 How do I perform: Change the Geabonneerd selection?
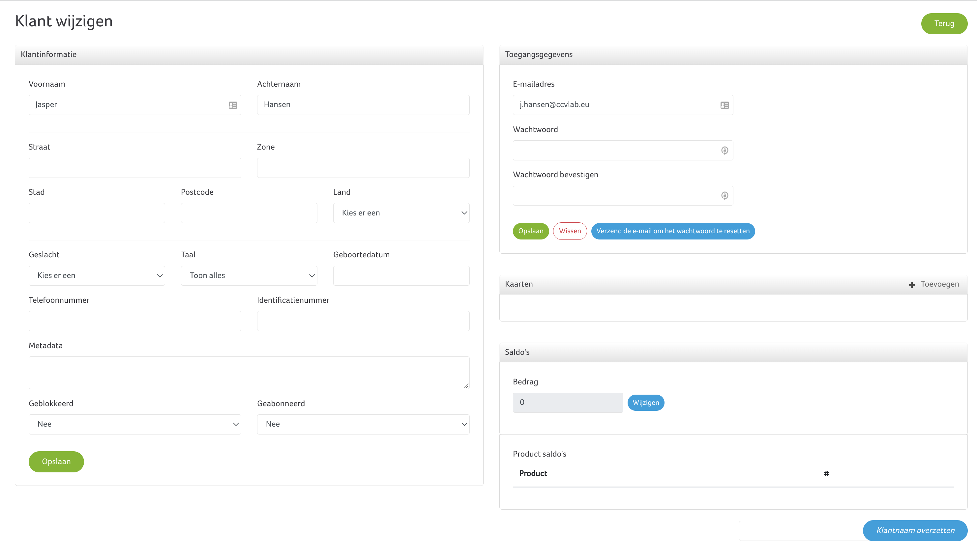coord(363,424)
